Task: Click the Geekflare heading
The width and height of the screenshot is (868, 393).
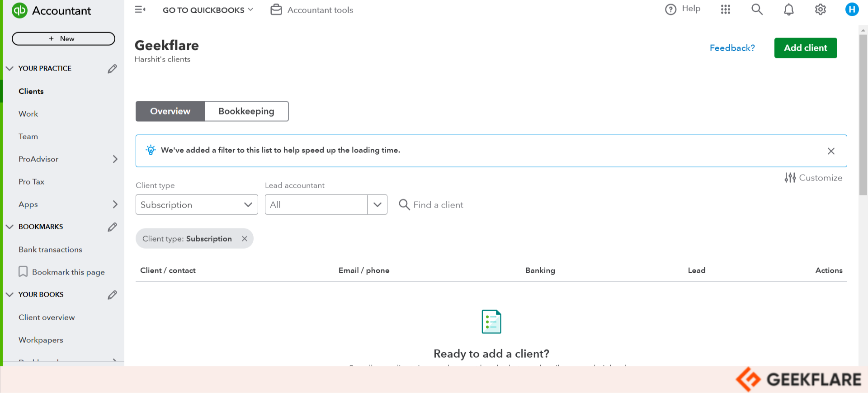Action: tap(167, 45)
